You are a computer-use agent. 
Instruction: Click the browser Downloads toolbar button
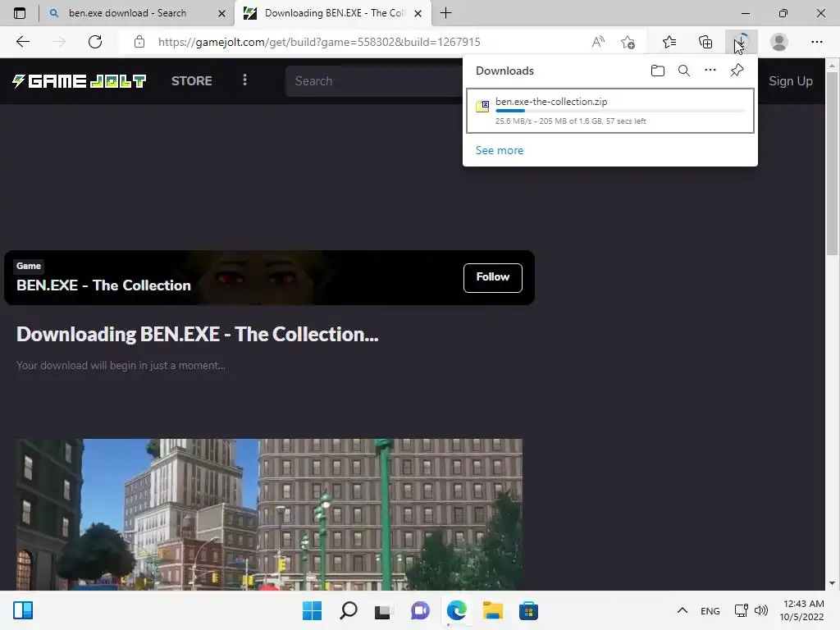pyautogui.click(x=742, y=42)
